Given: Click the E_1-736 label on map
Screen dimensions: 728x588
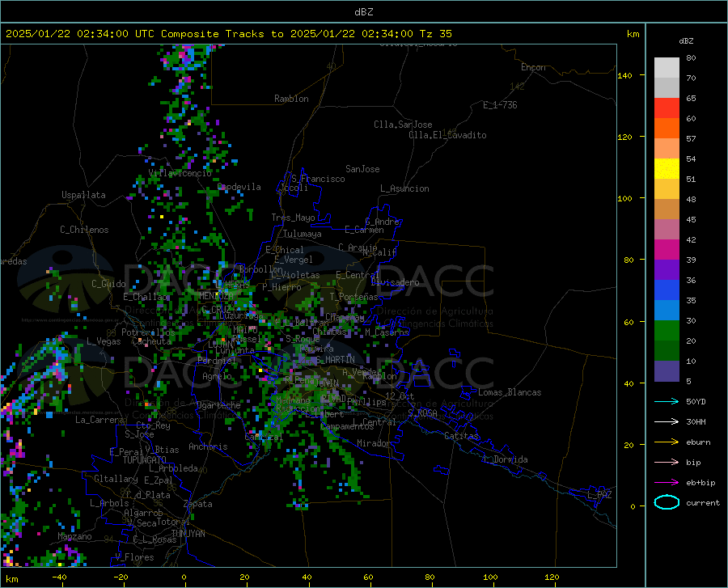Looking at the screenshot, I should tap(500, 105).
